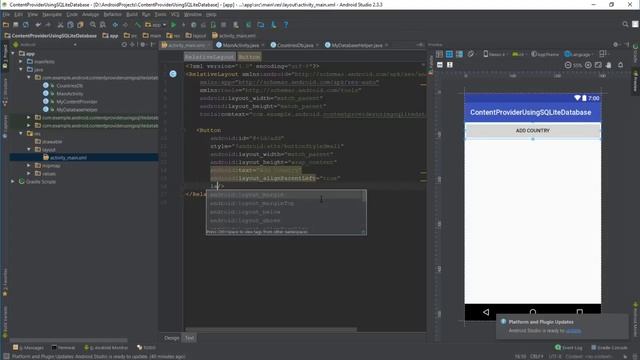Toggle the Blueprint surface view icon

pos(449,54)
